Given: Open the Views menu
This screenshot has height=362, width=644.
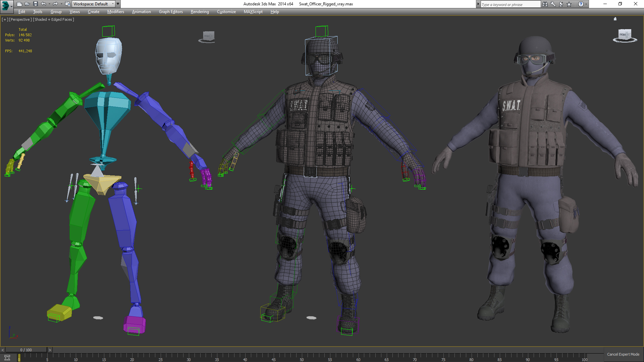Looking at the screenshot, I should point(74,12).
